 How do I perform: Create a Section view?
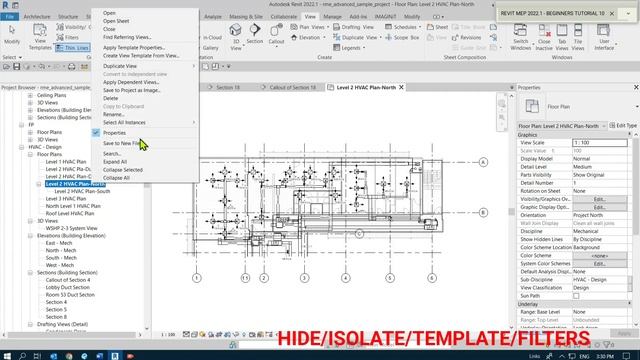pyautogui.click(x=255, y=34)
